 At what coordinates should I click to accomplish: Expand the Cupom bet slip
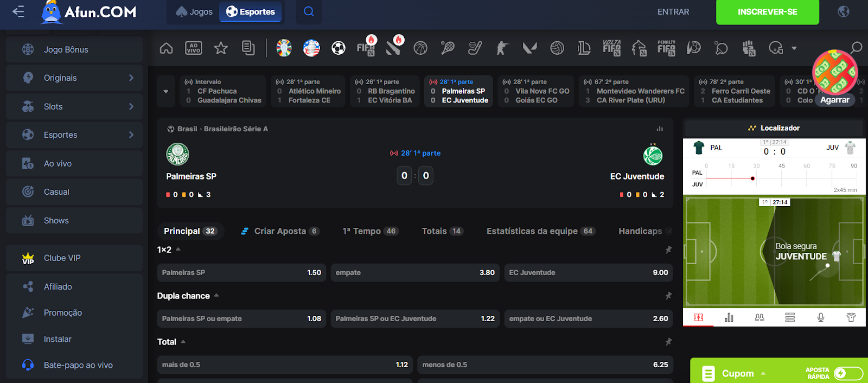coord(763,373)
